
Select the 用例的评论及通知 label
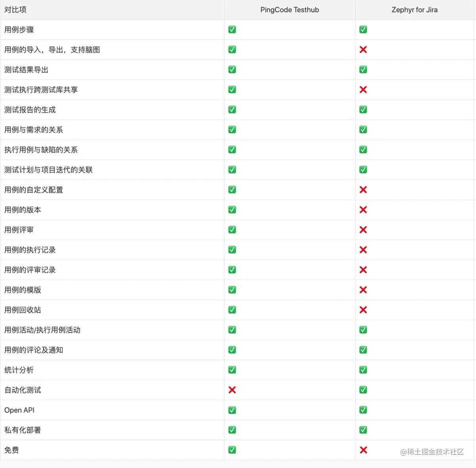point(34,350)
